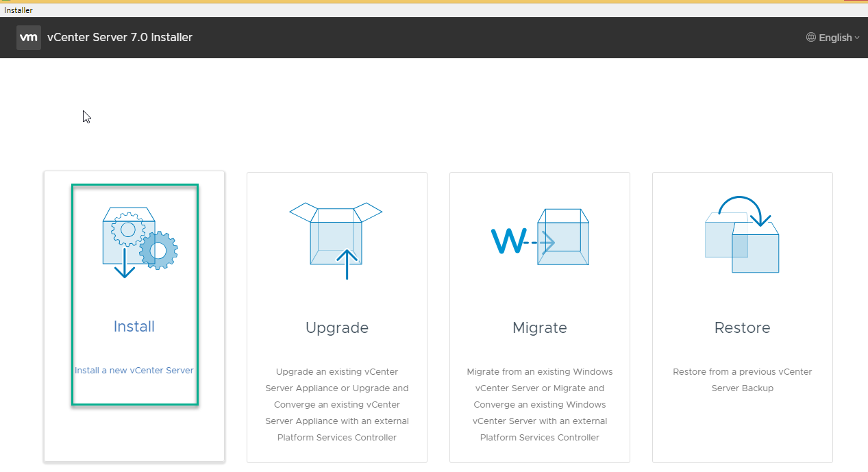
Task: Click the VMware vm logo
Action: (x=28, y=38)
